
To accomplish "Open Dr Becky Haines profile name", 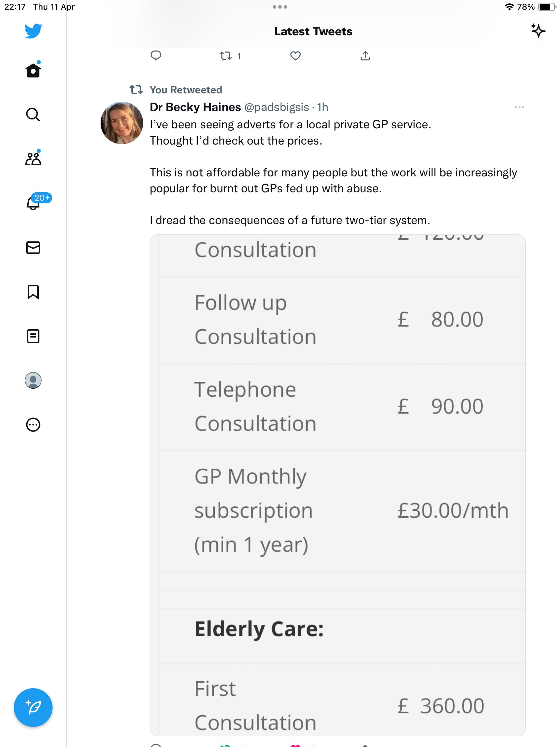I will [195, 107].
